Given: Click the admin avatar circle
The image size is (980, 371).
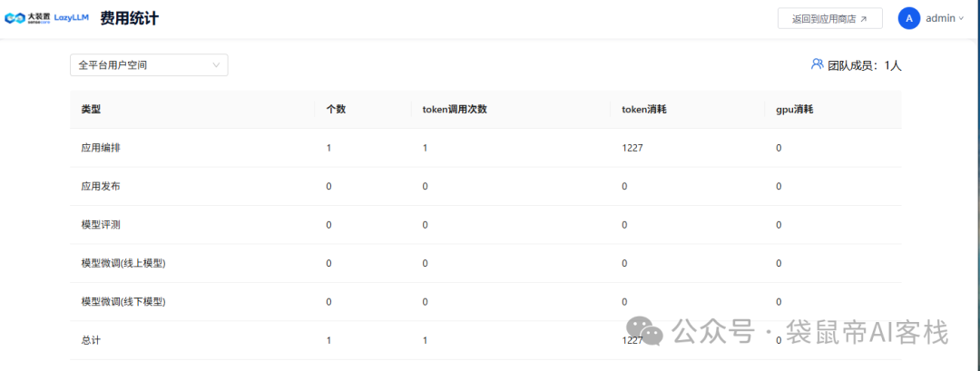Looking at the screenshot, I should pos(908,18).
